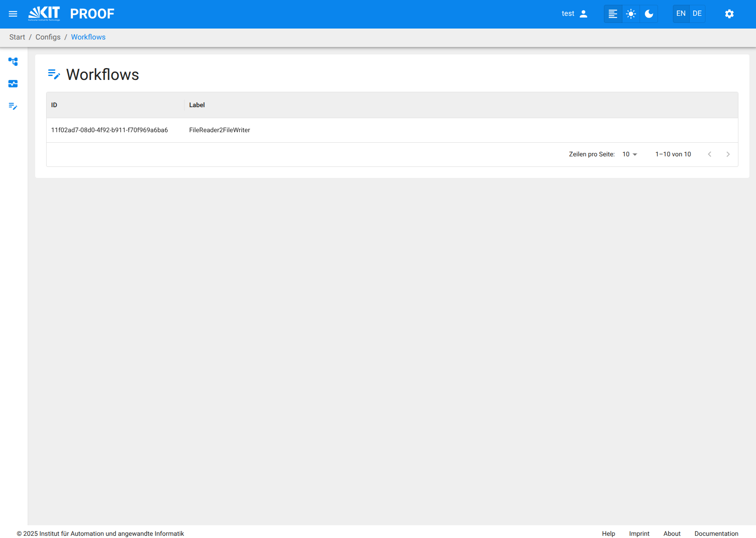Click the user account icon next to test
This screenshot has width=756, height=538.
[584, 14]
